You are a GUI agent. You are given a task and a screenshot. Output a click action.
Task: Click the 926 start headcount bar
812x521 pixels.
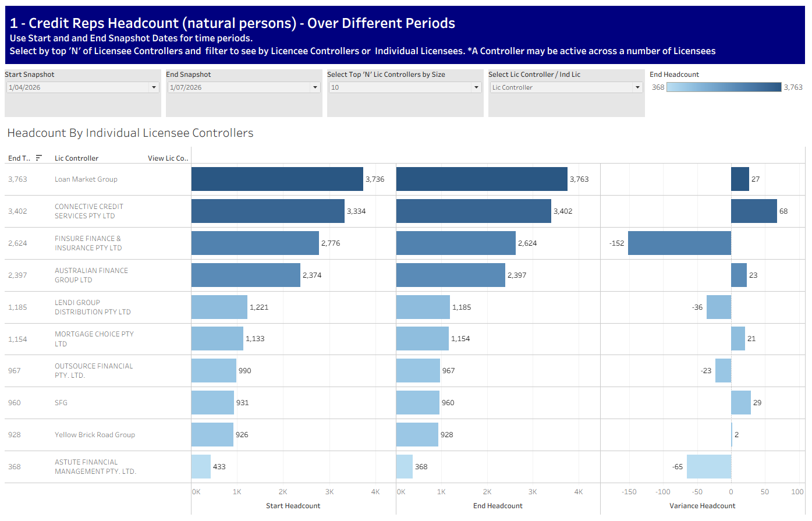click(x=212, y=435)
